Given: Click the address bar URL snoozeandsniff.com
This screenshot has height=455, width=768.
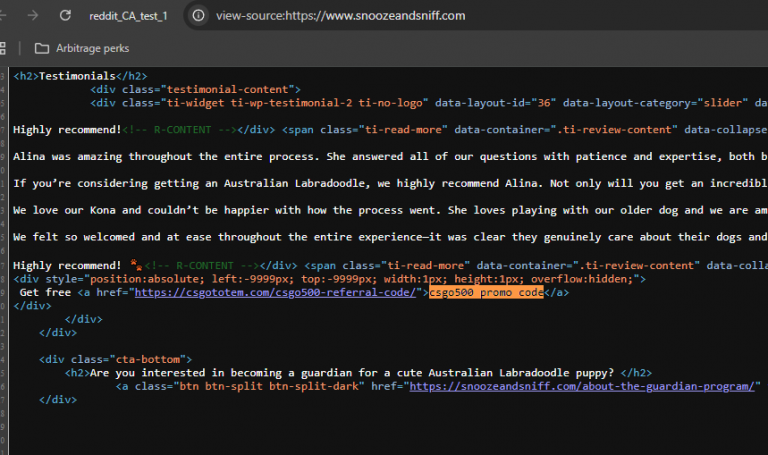Looking at the screenshot, I should click(340, 16).
